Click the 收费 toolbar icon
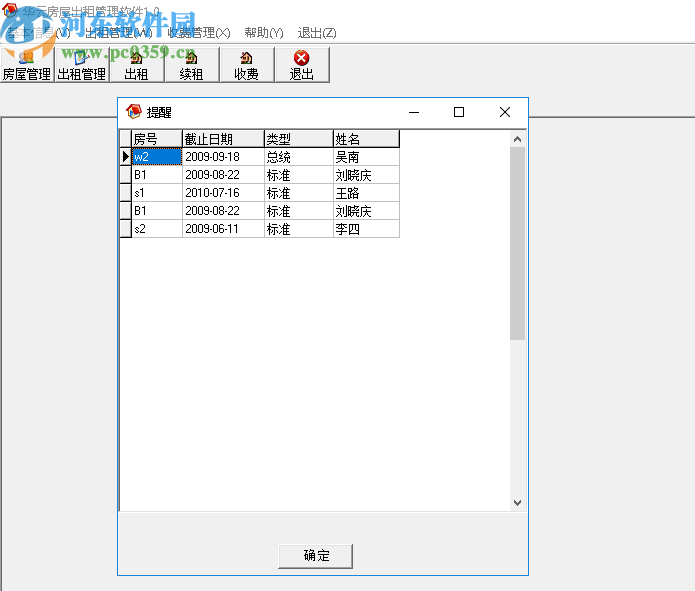Viewport: 695px width, 591px height. point(246,65)
